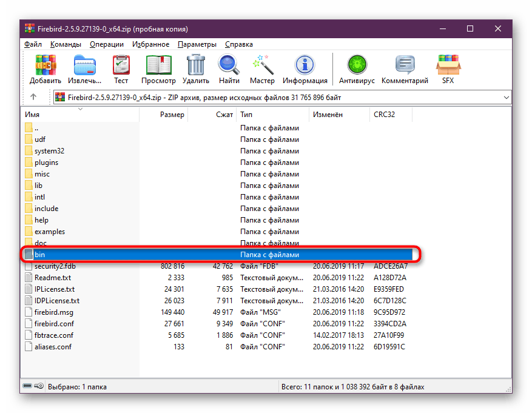Click the key icon in status bar
Screen dimensions: 532x413
[x=39, y=386]
